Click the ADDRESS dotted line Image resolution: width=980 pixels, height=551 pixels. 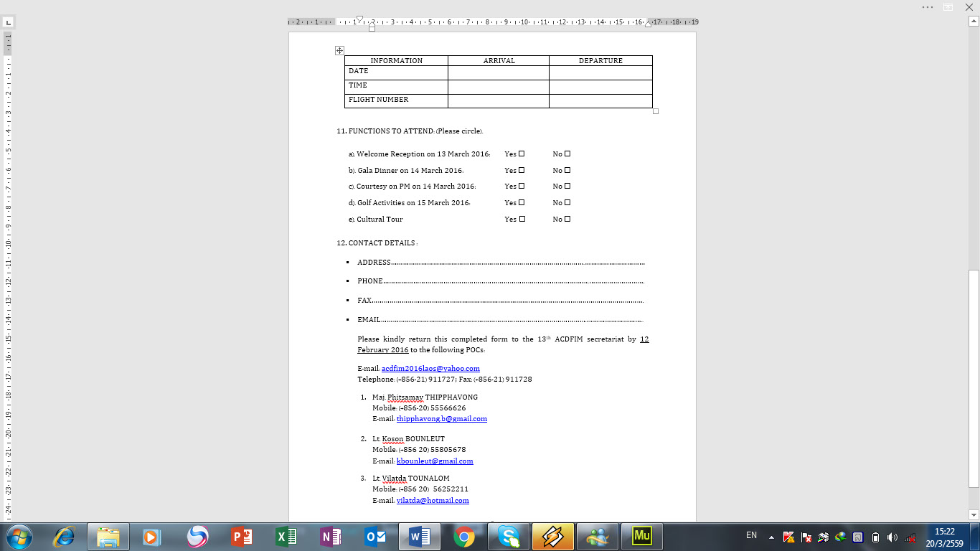click(x=518, y=263)
